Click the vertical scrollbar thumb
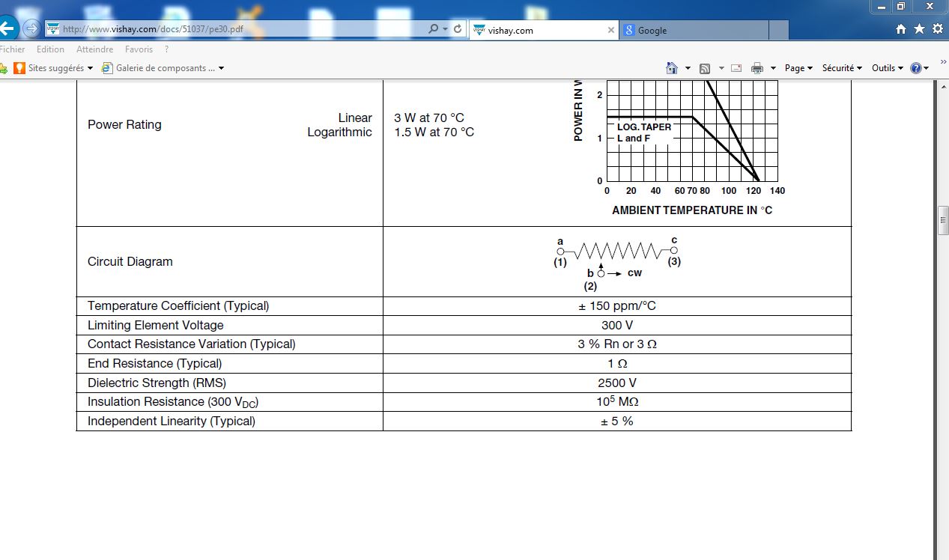 coord(944,219)
